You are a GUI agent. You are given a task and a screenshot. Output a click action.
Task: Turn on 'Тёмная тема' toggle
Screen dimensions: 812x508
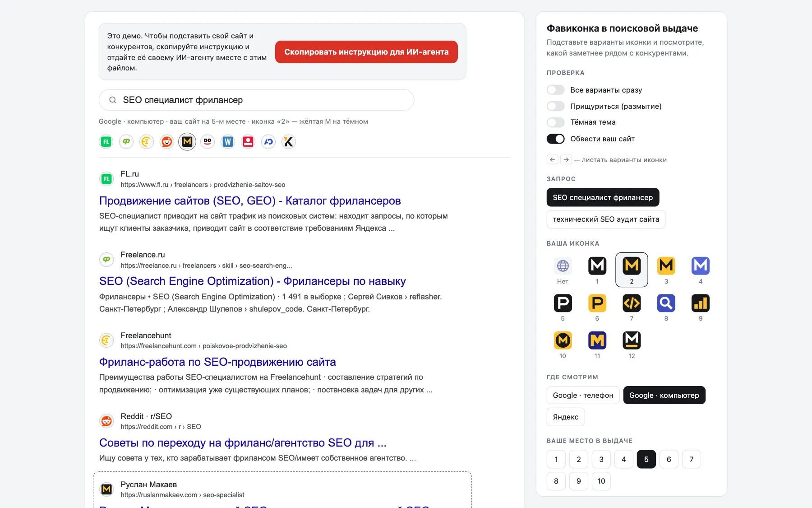(x=556, y=122)
